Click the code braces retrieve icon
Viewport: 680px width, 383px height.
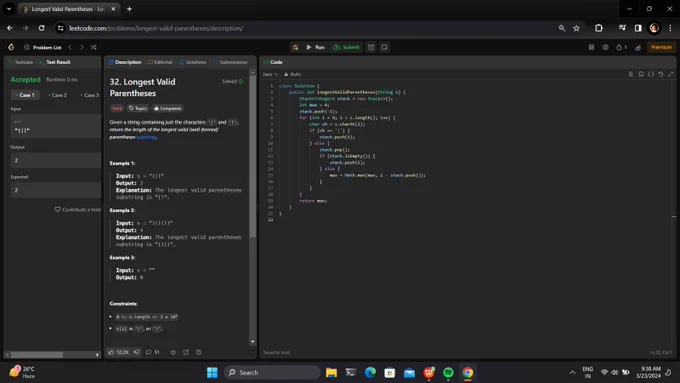click(651, 74)
